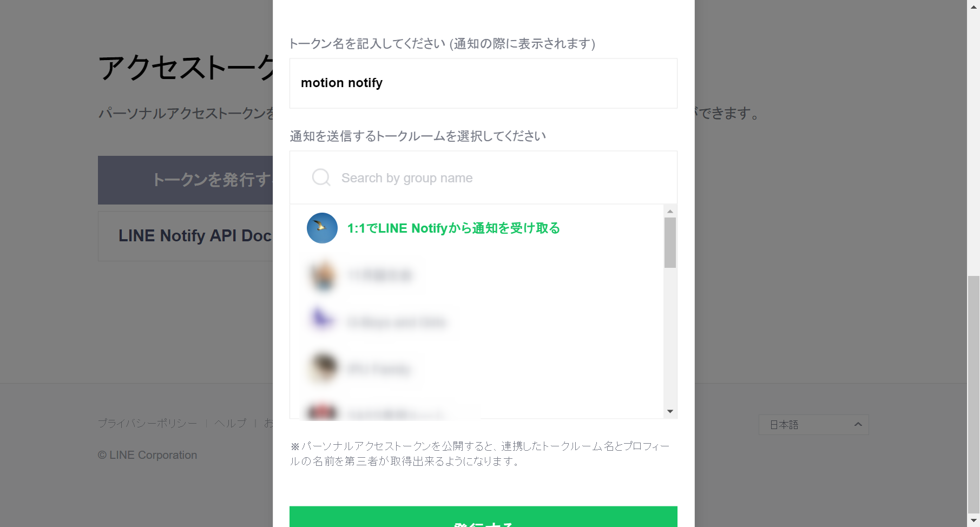Click the talk room list up arrow
This screenshot has height=527, width=980.
tap(670, 211)
